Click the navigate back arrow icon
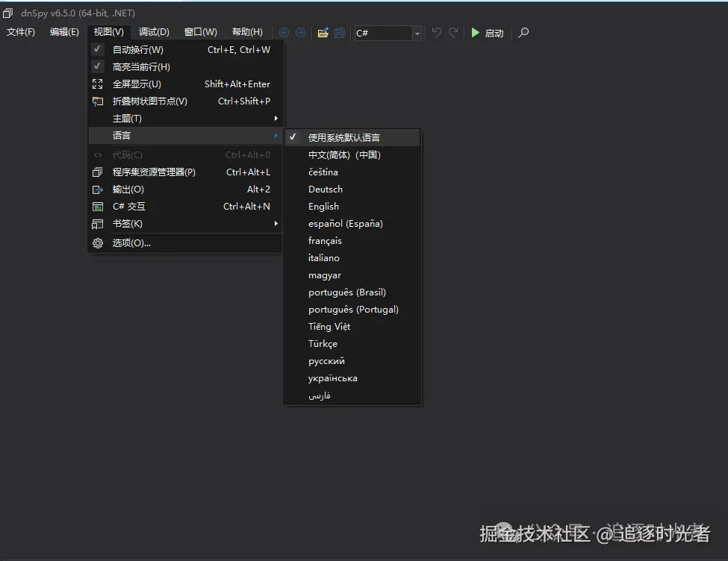Image resolution: width=728 pixels, height=561 pixels. click(284, 33)
